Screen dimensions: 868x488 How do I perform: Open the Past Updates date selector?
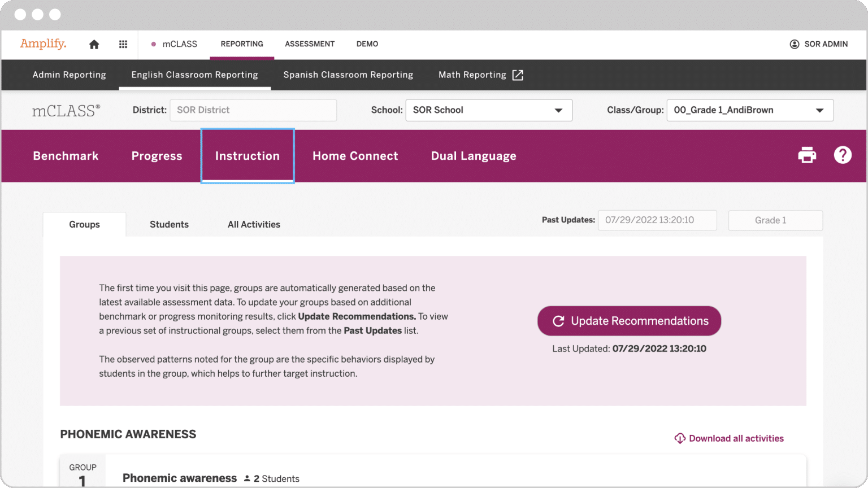pos(657,220)
